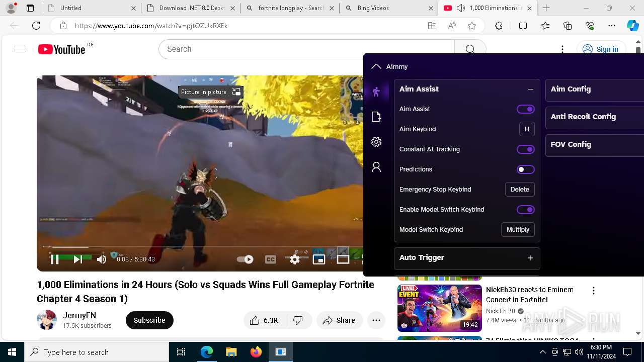This screenshot has height=362, width=644.
Task: Pause the YouTube video
Action: tap(54, 259)
